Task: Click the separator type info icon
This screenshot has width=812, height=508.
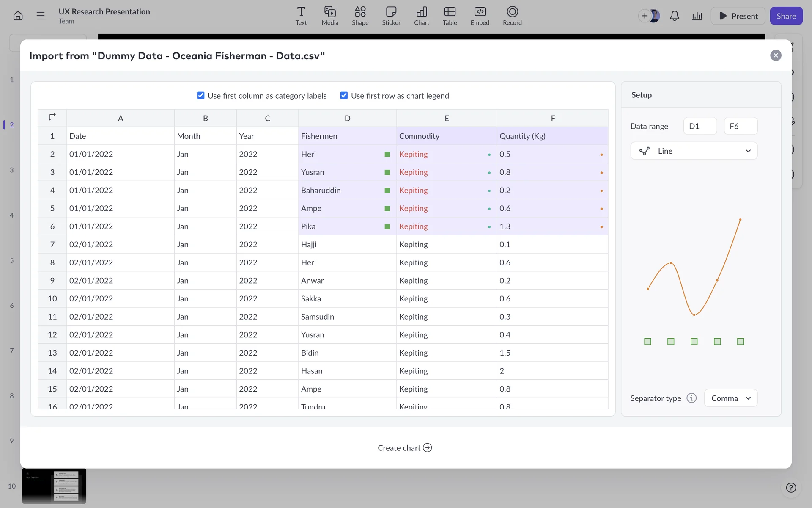Action: pos(691,398)
